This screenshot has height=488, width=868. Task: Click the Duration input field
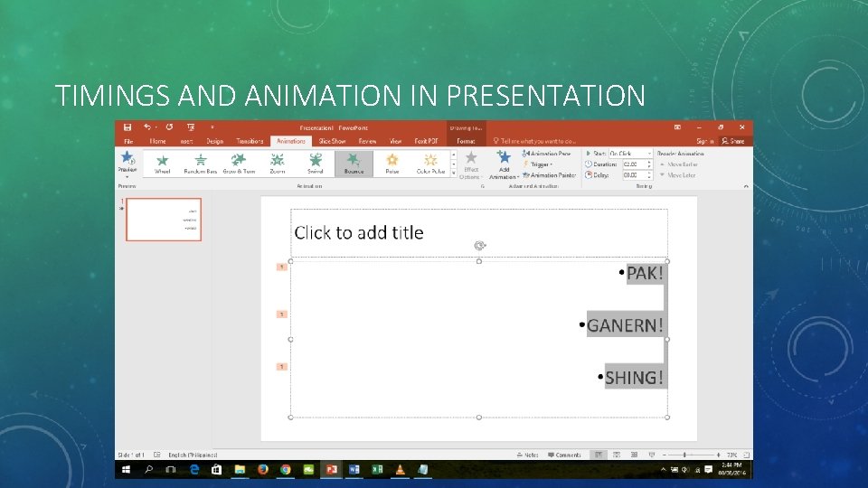point(635,164)
